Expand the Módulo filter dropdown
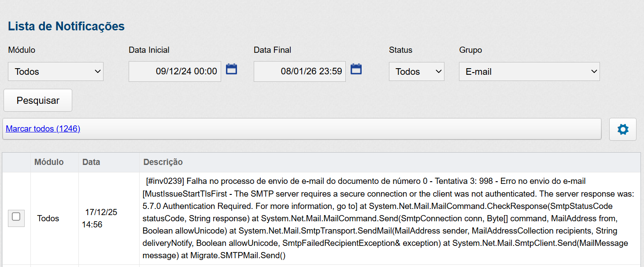 [x=56, y=72]
